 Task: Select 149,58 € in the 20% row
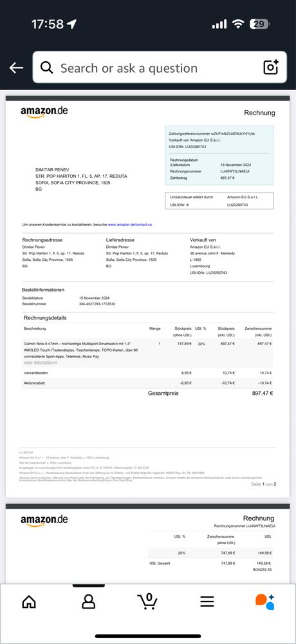pos(264,553)
